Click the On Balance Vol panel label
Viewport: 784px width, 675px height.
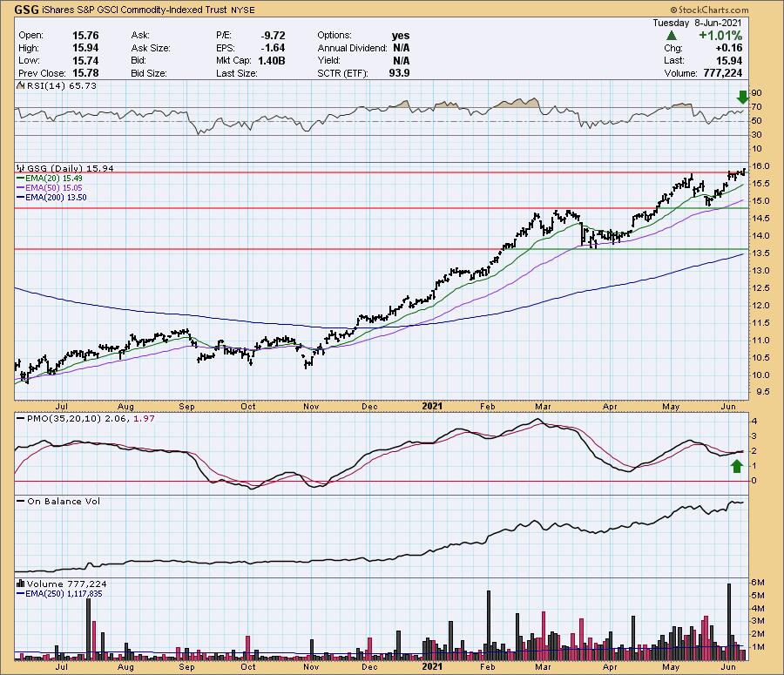point(64,501)
